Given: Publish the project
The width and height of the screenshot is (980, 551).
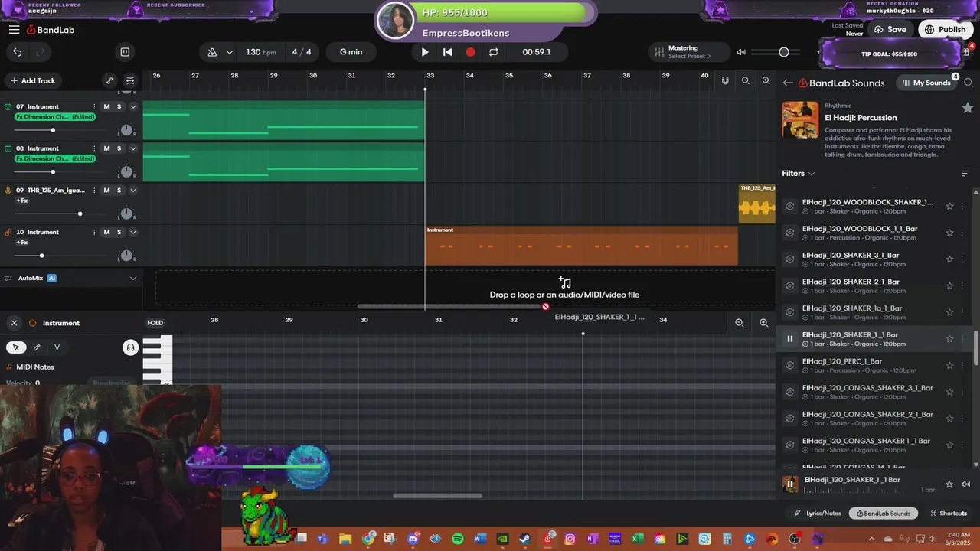Looking at the screenshot, I should tap(945, 30).
